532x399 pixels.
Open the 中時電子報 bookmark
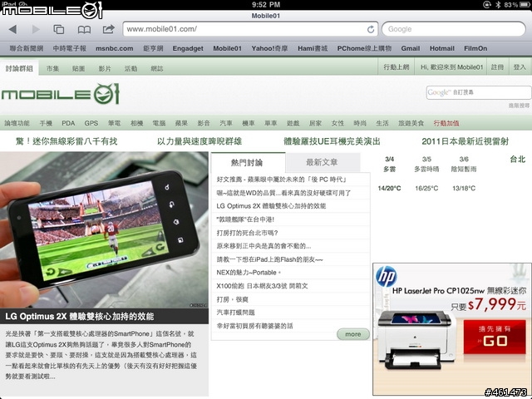pos(70,48)
